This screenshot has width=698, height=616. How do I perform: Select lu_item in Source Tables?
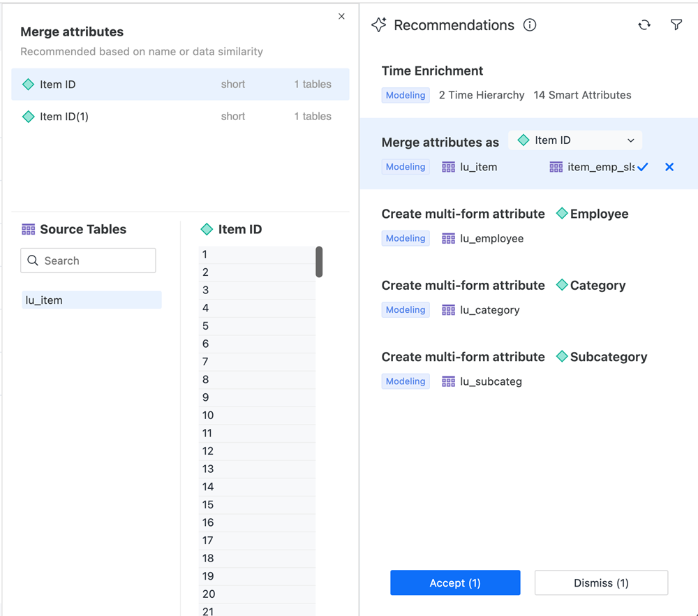click(x=91, y=300)
